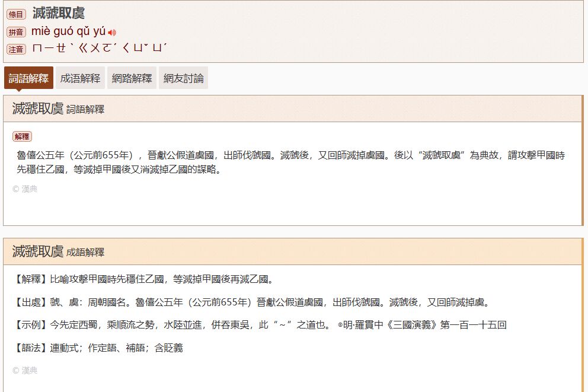Click the 滅虢取虞 headword at top
Image resolution: width=588 pixels, height=392 pixels.
pyautogui.click(x=58, y=13)
